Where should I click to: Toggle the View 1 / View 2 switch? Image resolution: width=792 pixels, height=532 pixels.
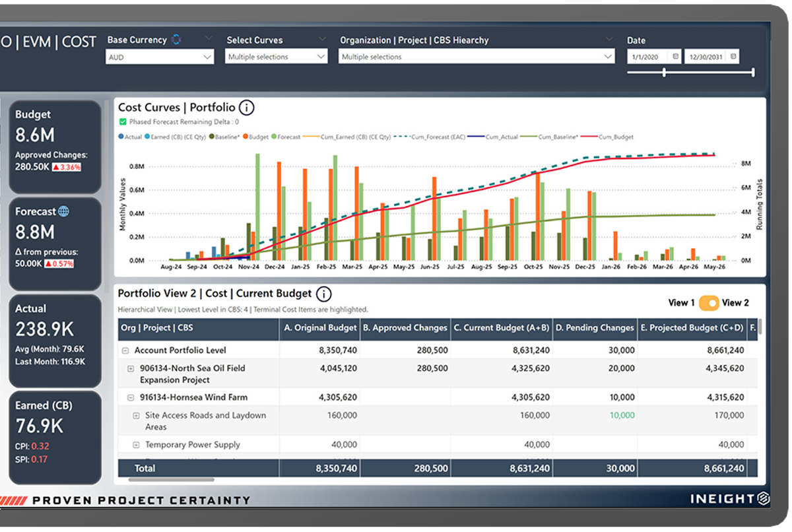709,303
